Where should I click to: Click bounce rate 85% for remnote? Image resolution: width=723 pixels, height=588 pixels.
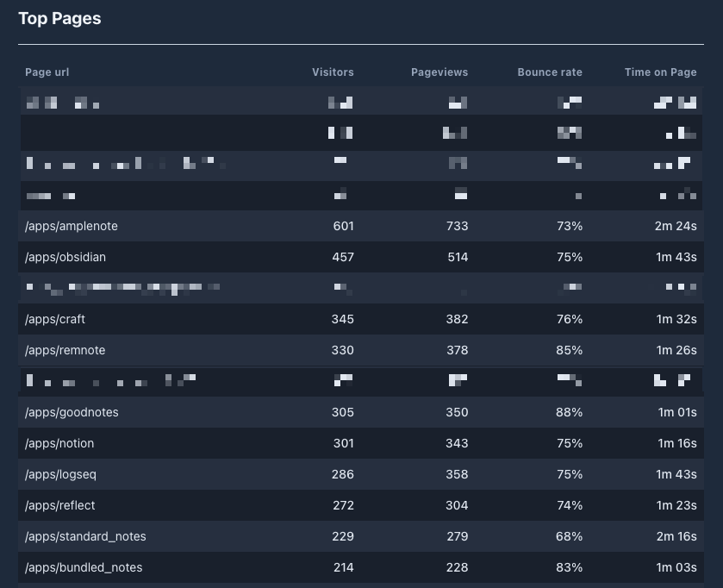569,350
